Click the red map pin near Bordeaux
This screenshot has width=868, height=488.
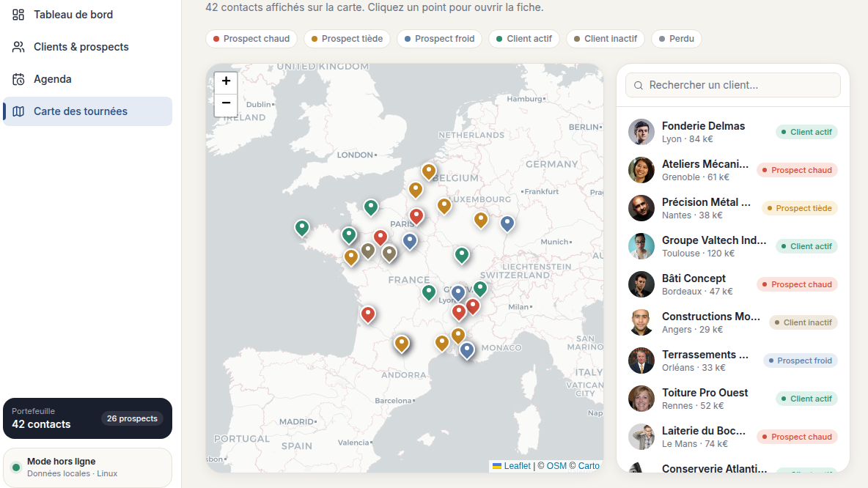pyautogui.click(x=368, y=314)
